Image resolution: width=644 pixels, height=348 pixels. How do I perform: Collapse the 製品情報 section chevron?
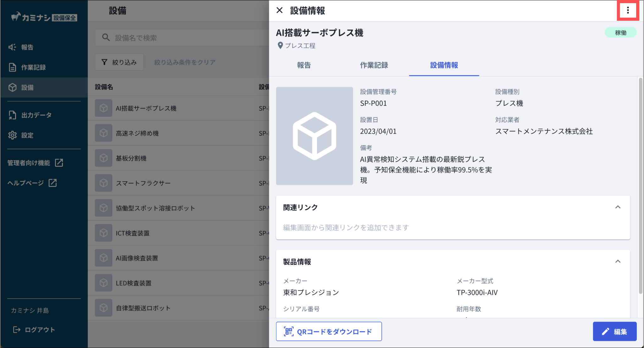click(x=618, y=261)
